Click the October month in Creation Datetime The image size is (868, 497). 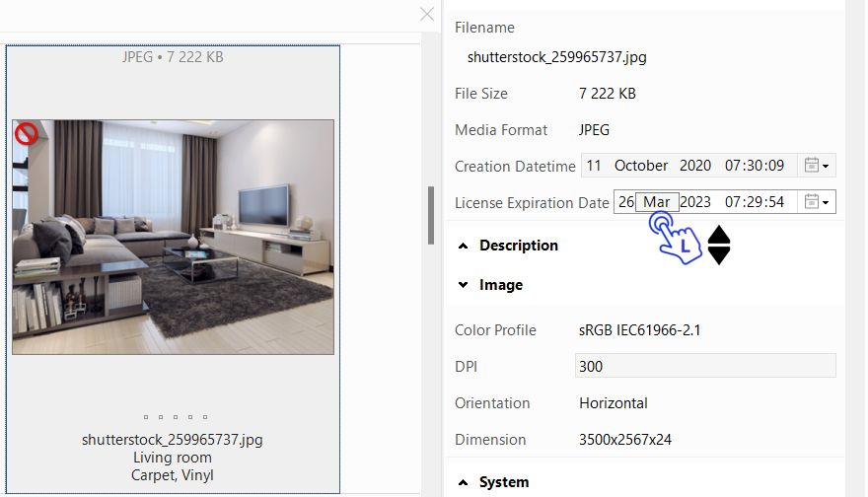(641, 166)
